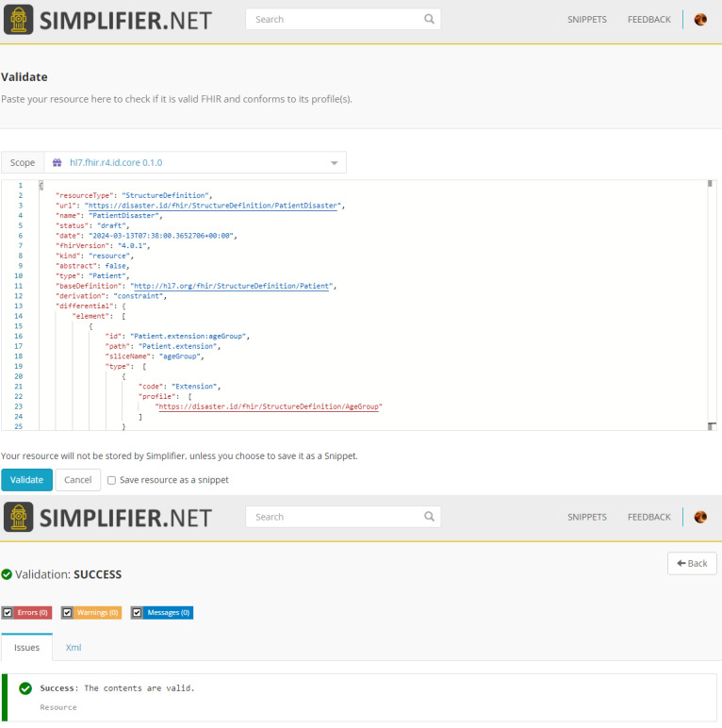The height and width of the screenshot is (728, 722).
Task: Open the PatientDisaster URL link in the code
Action: pos(213,205)
